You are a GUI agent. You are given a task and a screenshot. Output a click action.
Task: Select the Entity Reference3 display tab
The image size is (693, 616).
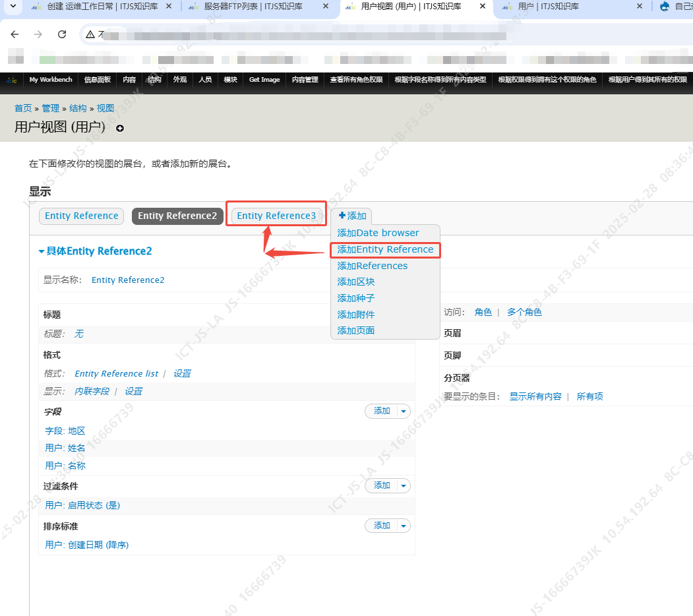click(x=276, y=216)
